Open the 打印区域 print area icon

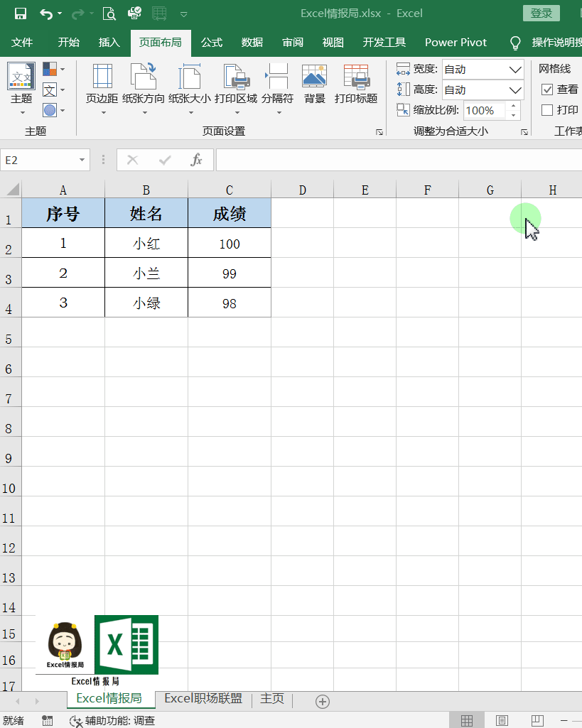coord(235,77)
